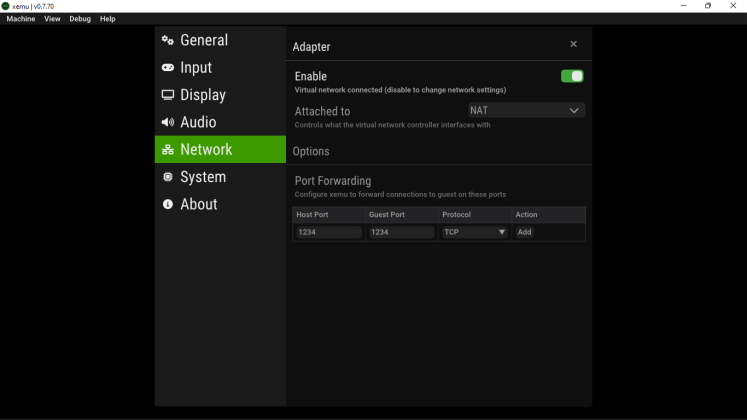
Task: Expand the TCP protocol dropdown
Action: (475, 232)
